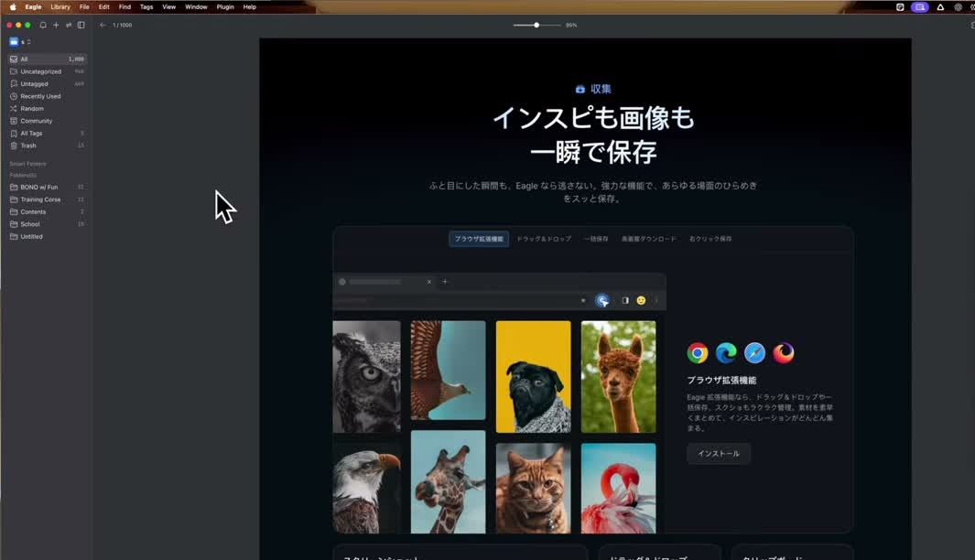This screenshot has height=560, width=975.
Task: Open the File menu
Action: [x=84, y=6]
